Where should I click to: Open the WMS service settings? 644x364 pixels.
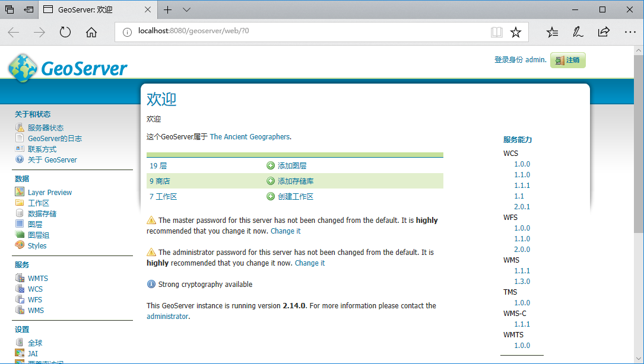pyautogui.click(x=36, y=310)
